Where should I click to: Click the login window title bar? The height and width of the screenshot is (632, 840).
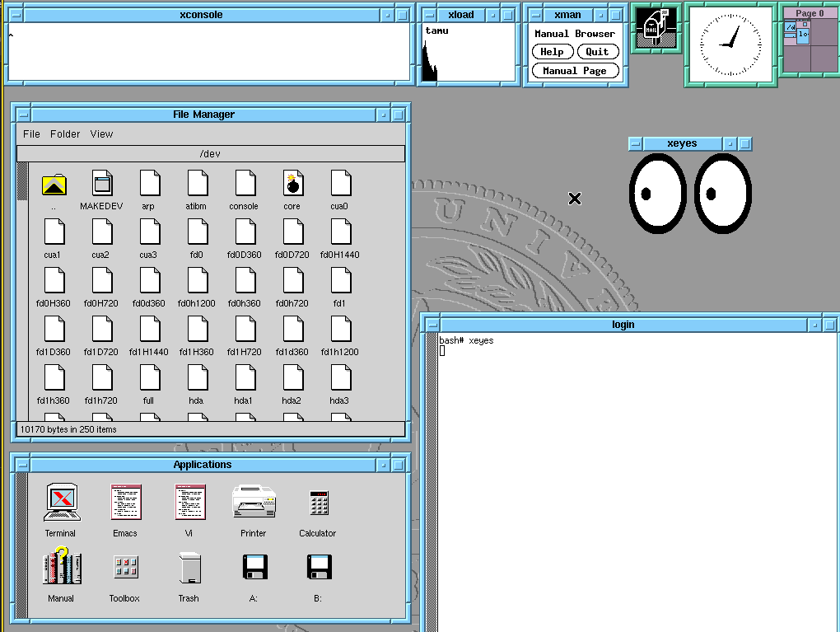pyautogui.click(x=623, y=325)
